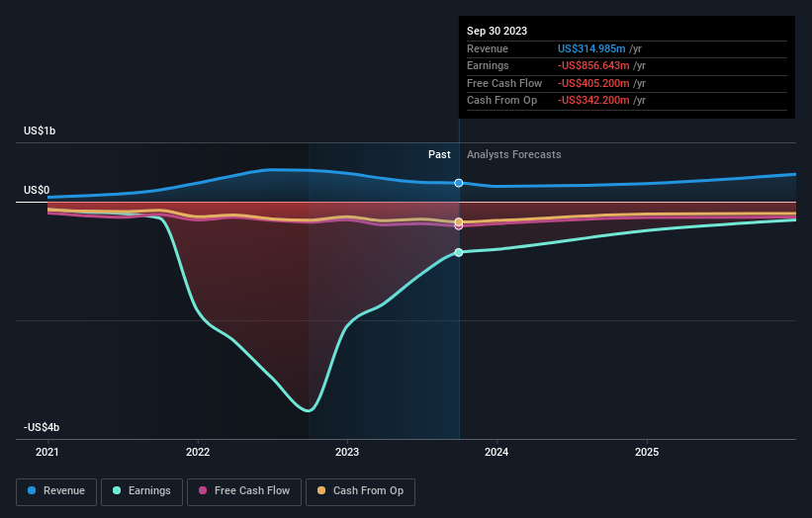Click the -US$4b y-axis label
Screen dimensions: 812x518
pyautogui.click(x=42, y=427)
